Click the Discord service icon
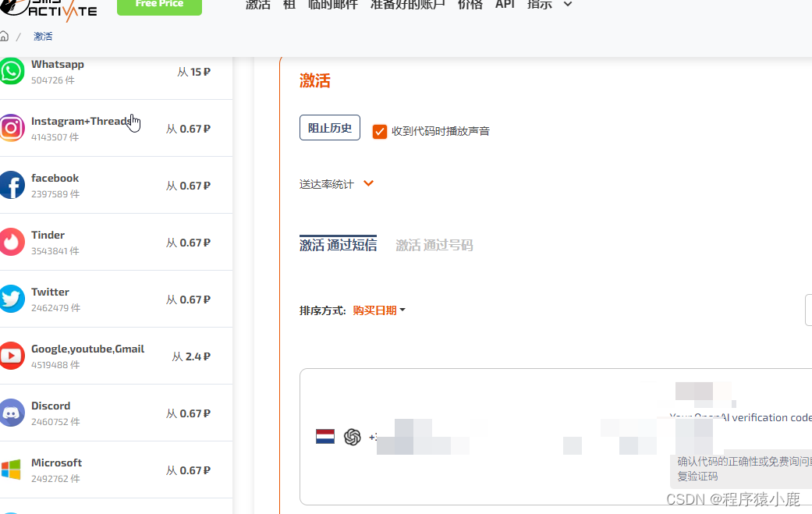This screenshot has height=514, width=812. tap(12, 413)
